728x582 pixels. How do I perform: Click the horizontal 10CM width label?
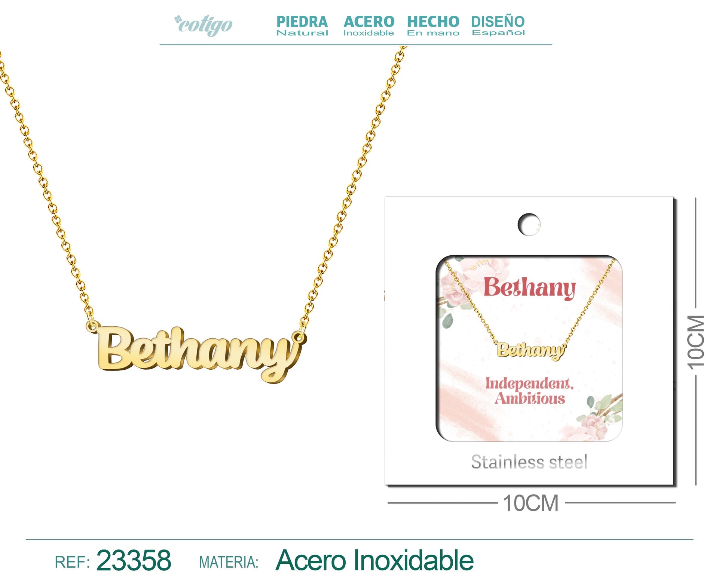pos(530,503)
